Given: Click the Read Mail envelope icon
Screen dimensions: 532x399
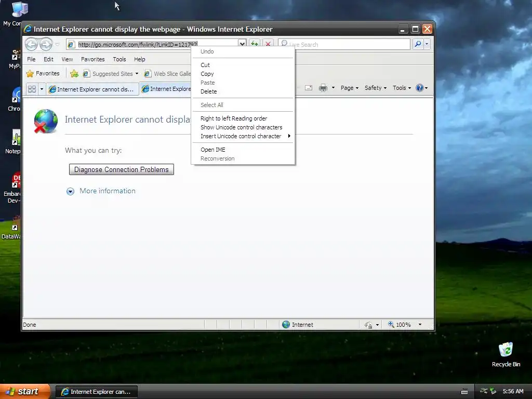Looking at the screenshot, I should click(309, 88).
